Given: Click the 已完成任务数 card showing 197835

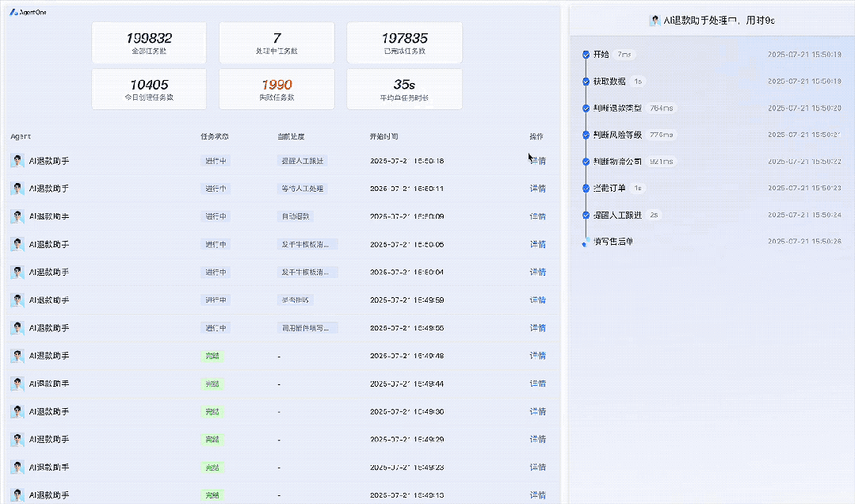Looking at the screenshot, I should click(405, 43).
